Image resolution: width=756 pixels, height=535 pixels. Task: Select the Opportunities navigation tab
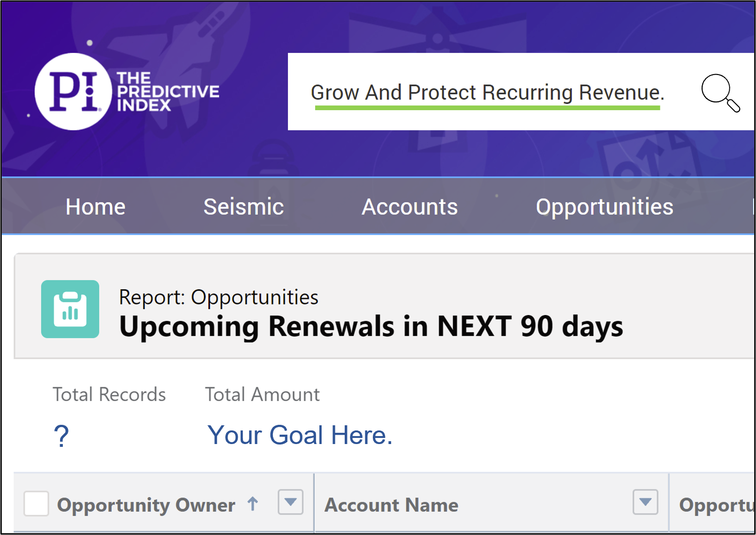604,207
